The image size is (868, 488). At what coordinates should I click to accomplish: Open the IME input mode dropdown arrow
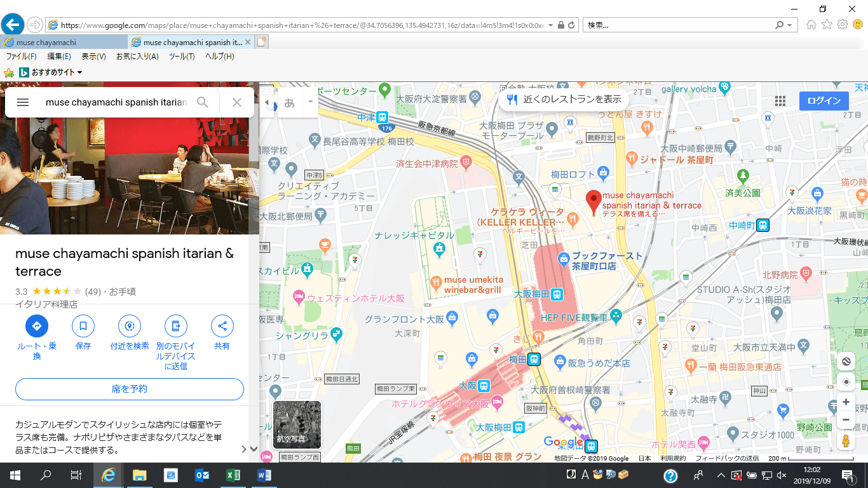point(310,102)
